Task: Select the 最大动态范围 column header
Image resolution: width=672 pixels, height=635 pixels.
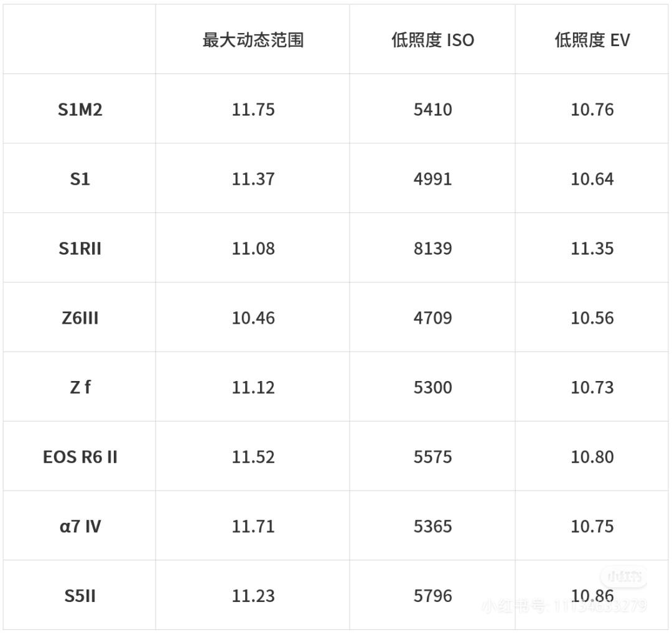Action: pos(253,40)
